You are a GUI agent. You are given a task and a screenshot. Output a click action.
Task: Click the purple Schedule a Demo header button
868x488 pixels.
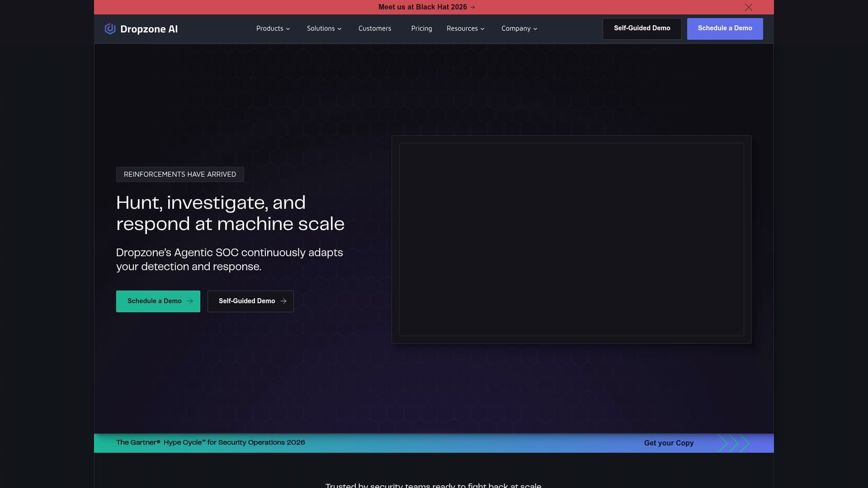pyautogui.click(x=725, y=28)
